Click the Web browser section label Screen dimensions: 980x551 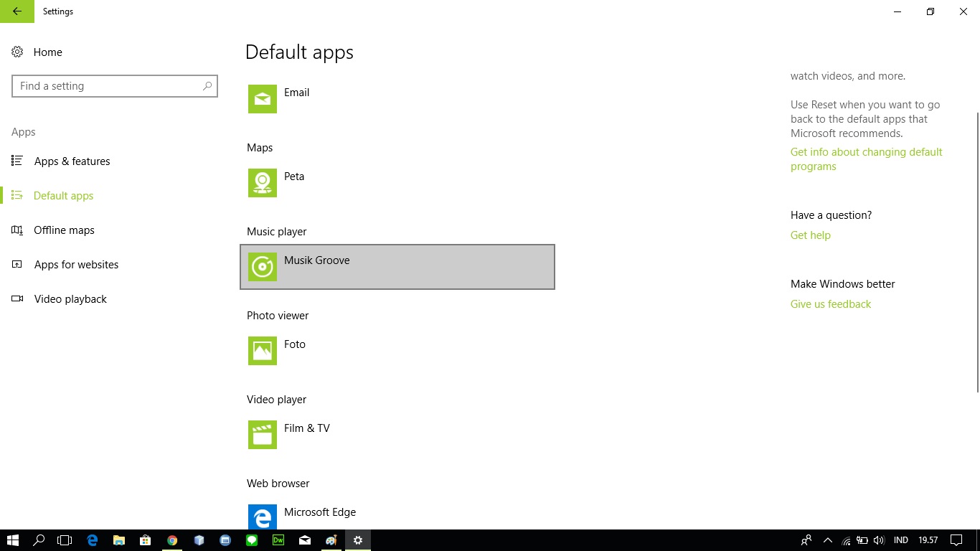(278, 484)
